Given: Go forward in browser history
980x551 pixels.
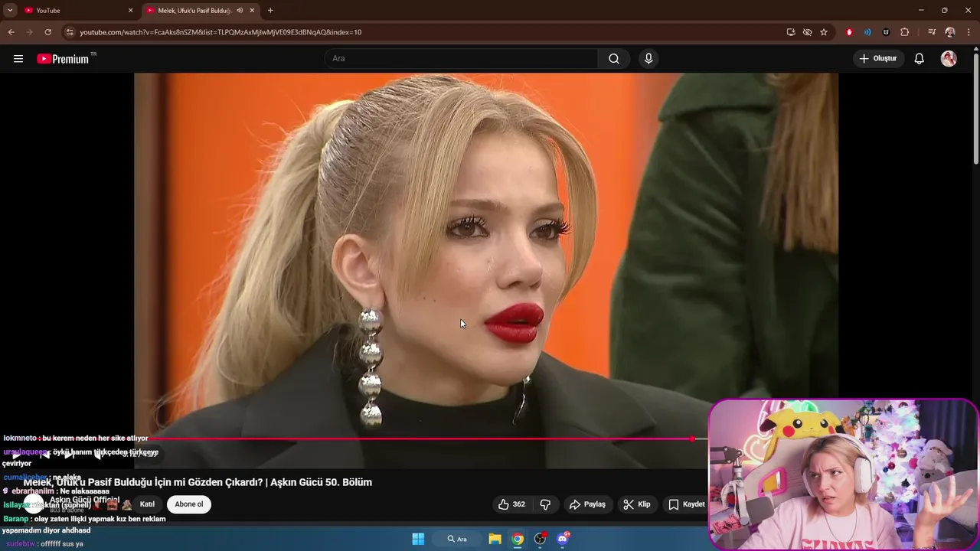Looking at the screenshot, I should point(29,32).
